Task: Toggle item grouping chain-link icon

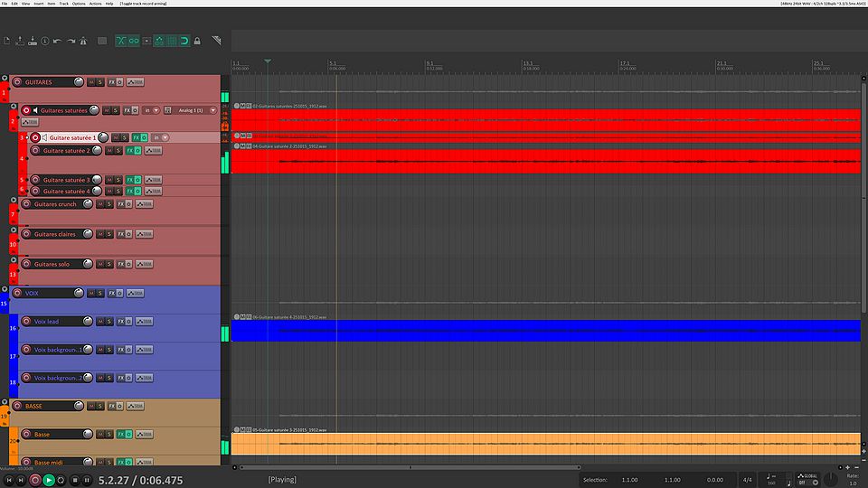Action: pyautogui.click(x=134, y=41)
